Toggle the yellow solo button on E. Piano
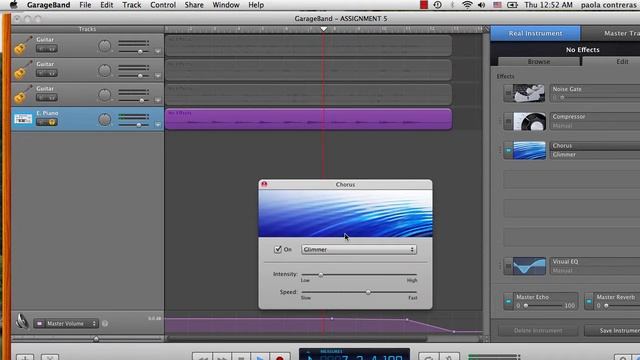The width and height of the screenshot is (640, 360). 52,122
